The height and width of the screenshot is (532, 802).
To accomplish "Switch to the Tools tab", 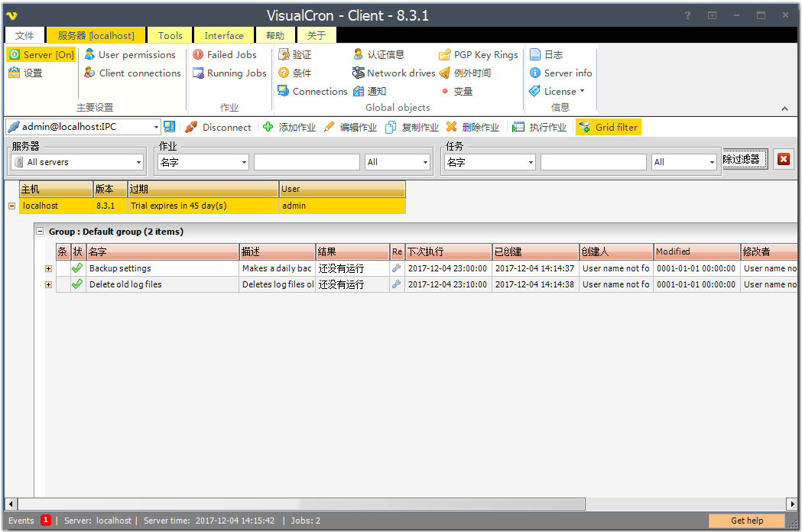I will point(170,35).
